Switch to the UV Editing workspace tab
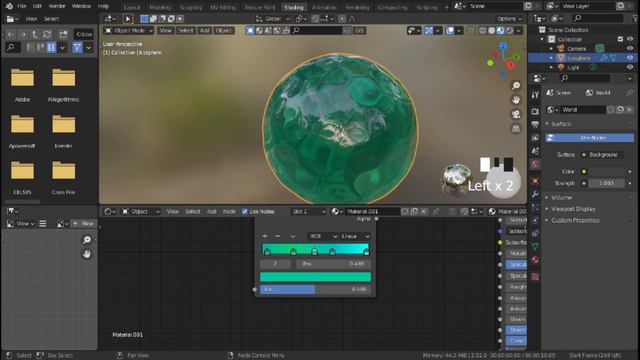 pyautogui.click(x=222, y=7)
